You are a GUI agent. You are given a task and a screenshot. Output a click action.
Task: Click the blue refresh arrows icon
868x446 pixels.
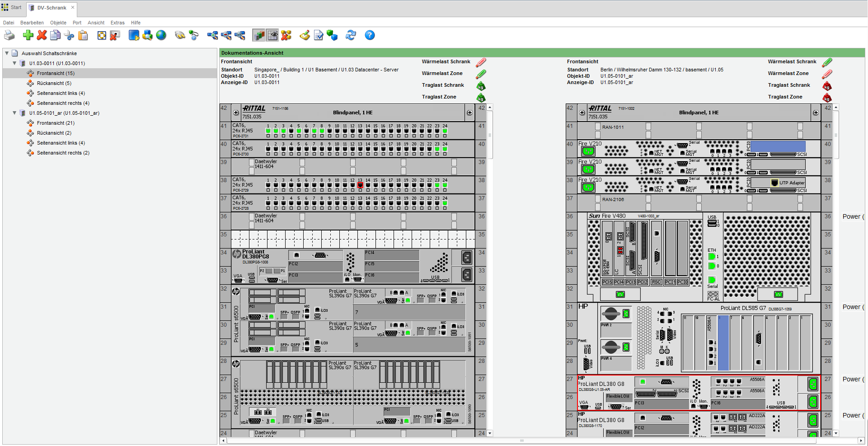(x=351, y=35)
